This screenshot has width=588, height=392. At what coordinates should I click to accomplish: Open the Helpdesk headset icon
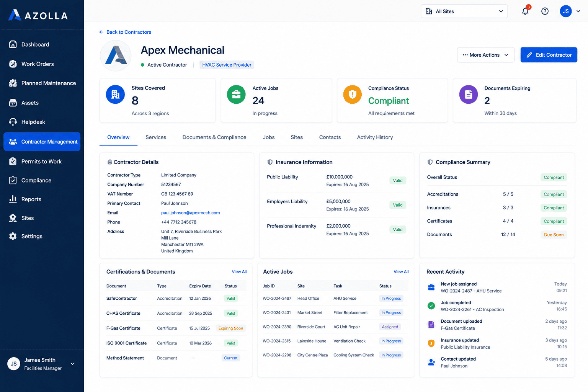(13, 122)
